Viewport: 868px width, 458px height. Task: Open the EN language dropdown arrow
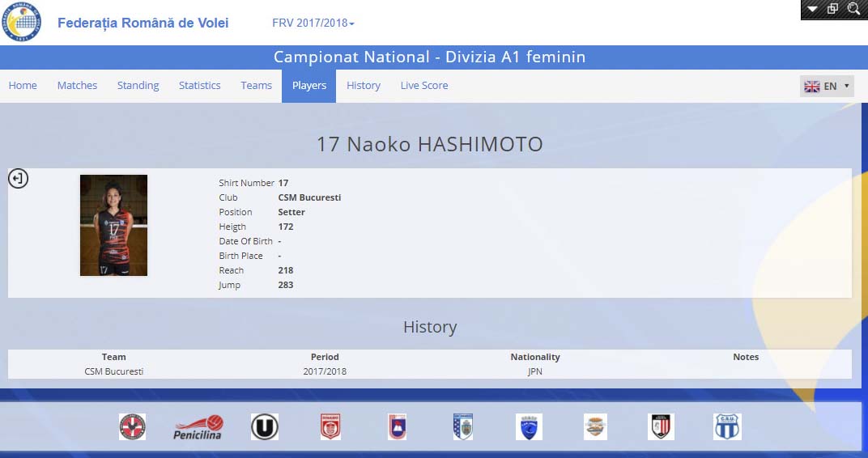click(846, 86)
